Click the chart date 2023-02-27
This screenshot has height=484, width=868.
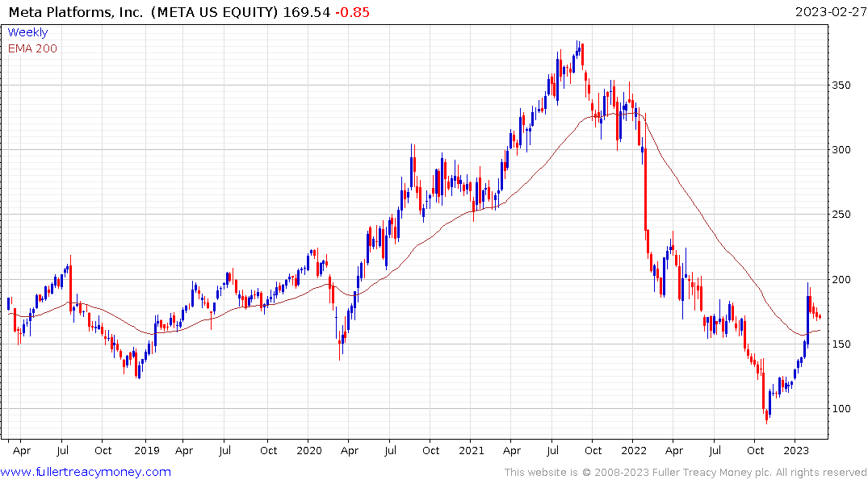[830, 12]
